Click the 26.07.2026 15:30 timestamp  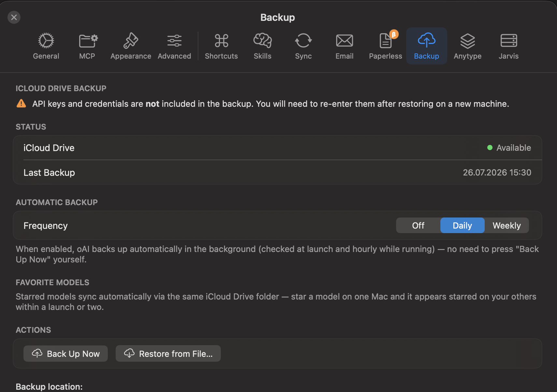click(497, 173)
